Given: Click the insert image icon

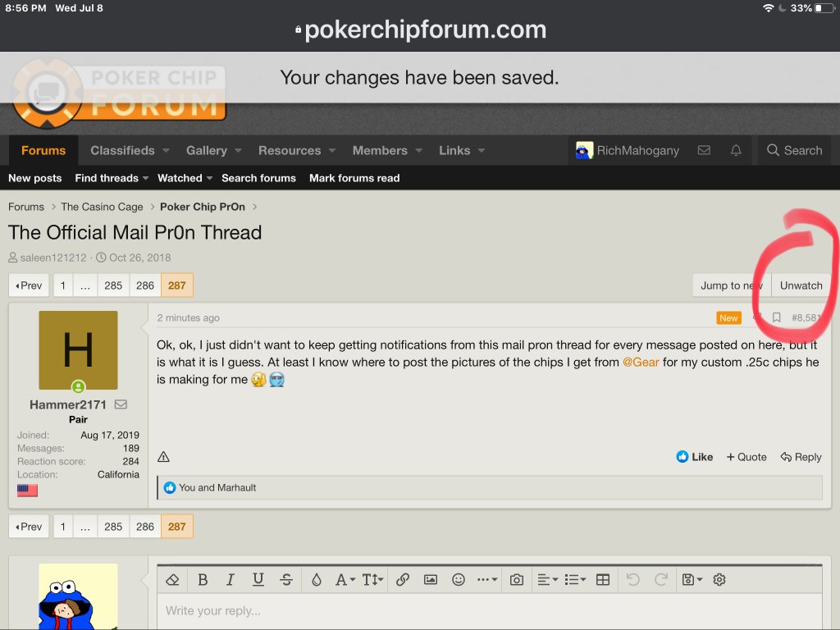Looking at the screenshot, I should [x=431, y=579].
